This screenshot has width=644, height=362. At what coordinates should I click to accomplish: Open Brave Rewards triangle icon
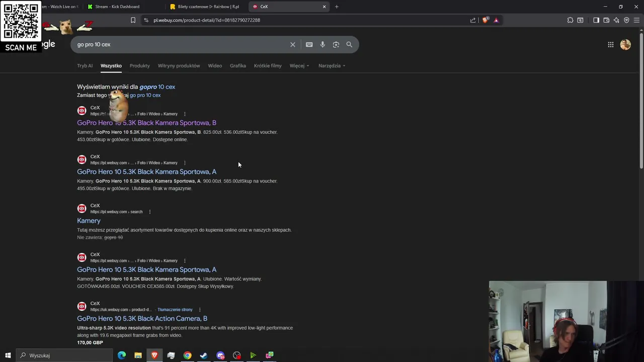496,20
